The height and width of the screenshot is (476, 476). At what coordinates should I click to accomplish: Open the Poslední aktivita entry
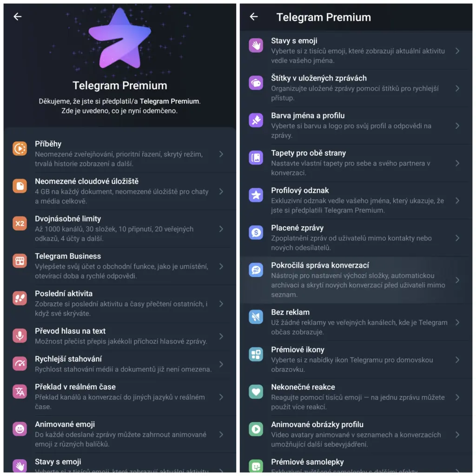(x=120, y=304)
